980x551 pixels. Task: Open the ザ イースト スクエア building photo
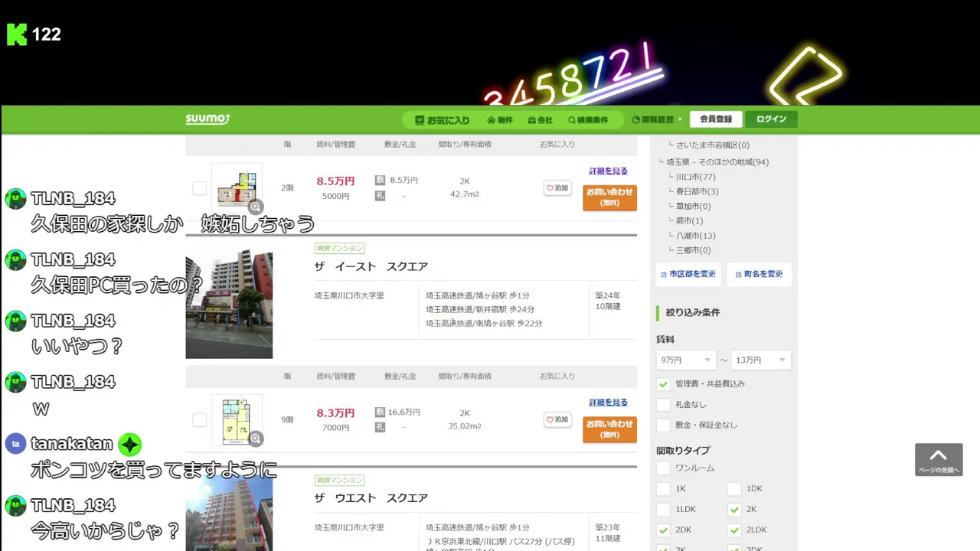point(229,302)
